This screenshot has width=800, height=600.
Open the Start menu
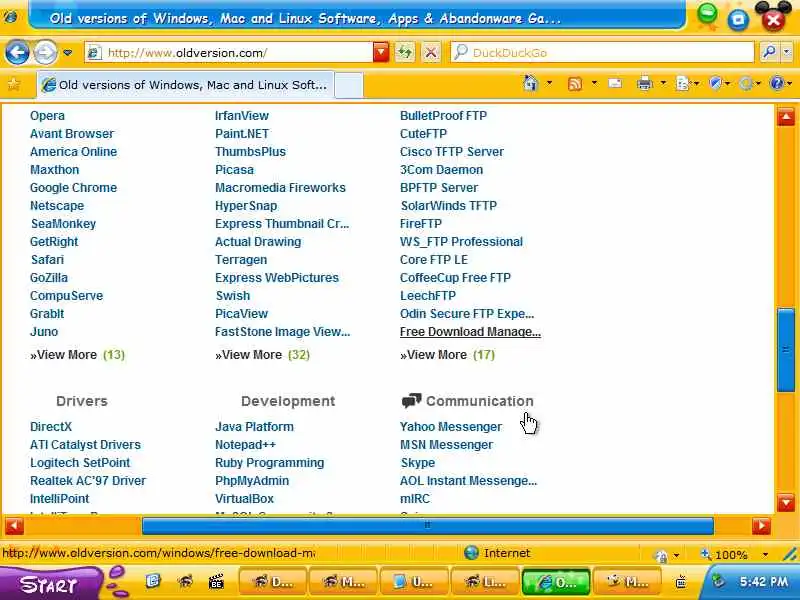tap(51, 584)
